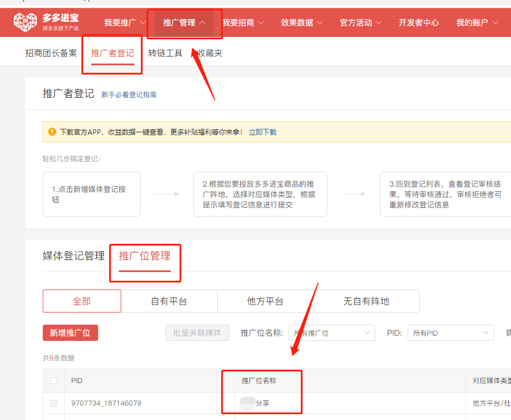The height and width of the screenshot is (420, 511).
Task: Filter by 全部 platforms
Action: (82, 301)
